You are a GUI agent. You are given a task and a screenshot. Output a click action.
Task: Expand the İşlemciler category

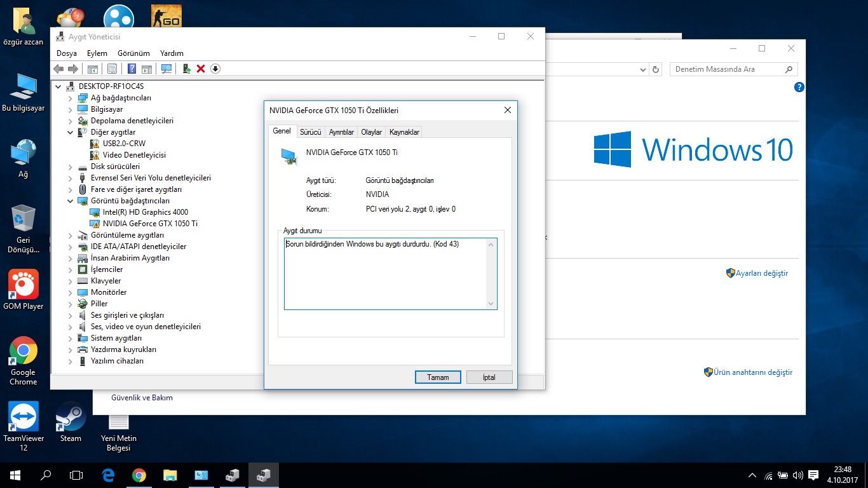point(71,269)
